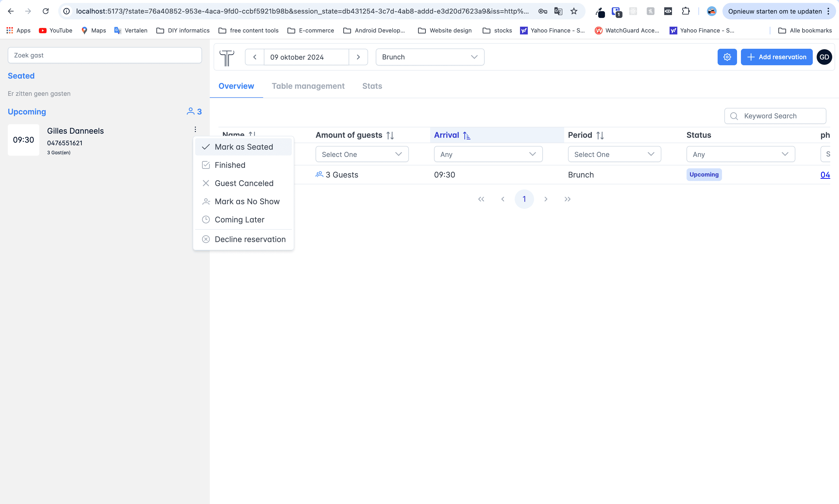Viewport: 839px width, 504px height.
Task: Go to next day arrow
Action: pyautogui.click(x=358, y=57)
